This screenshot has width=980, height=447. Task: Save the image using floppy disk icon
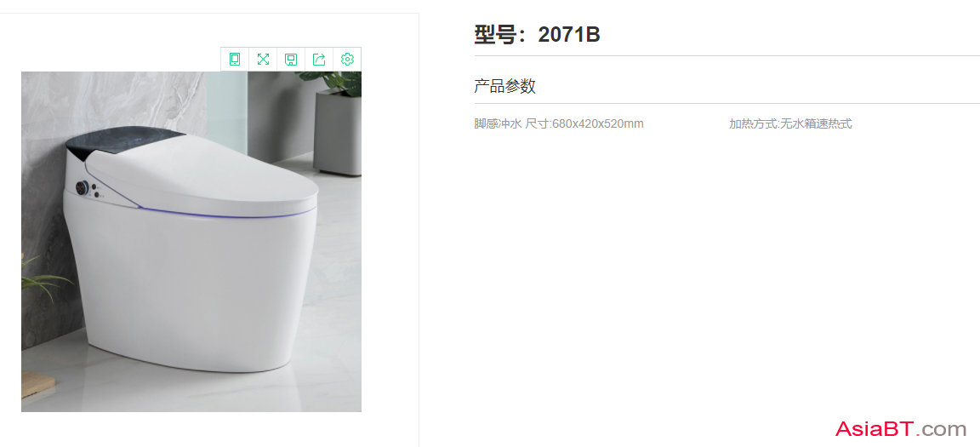pos(291,60)
